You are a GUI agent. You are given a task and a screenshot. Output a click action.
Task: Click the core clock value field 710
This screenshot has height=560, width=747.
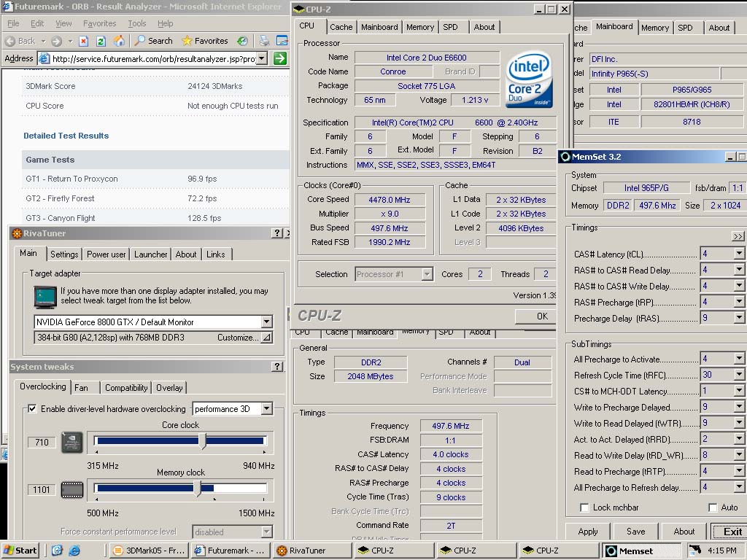pyautogui.click(x=42, y=443)
